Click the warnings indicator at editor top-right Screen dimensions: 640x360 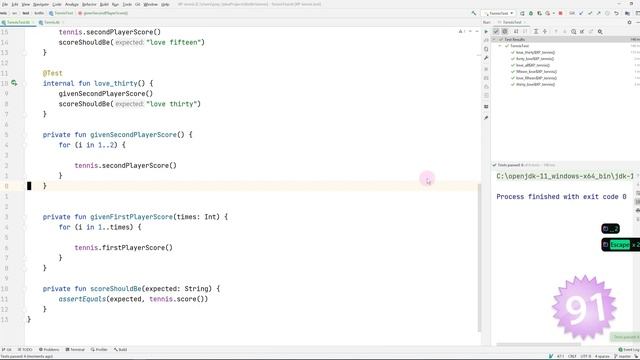click(462, 31)
